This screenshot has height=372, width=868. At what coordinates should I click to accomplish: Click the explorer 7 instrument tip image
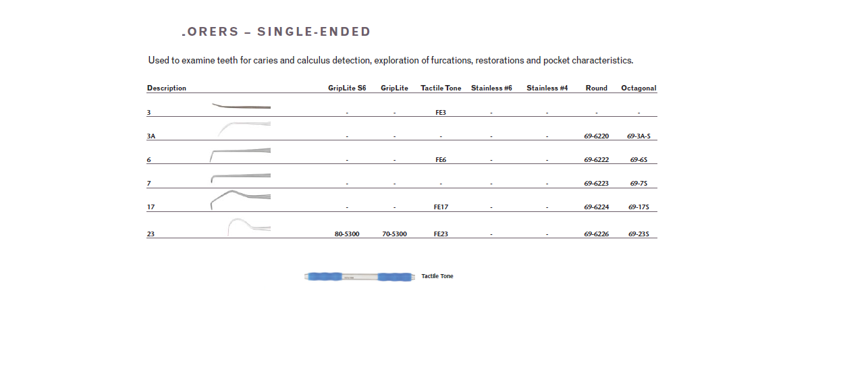[x=240, y=178]
